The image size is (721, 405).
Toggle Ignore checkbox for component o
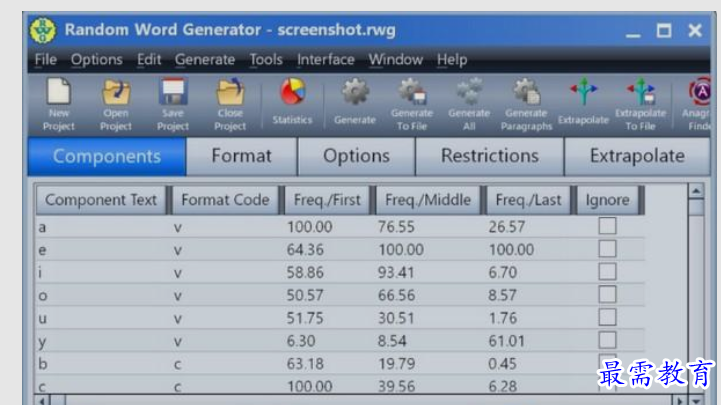607,295
